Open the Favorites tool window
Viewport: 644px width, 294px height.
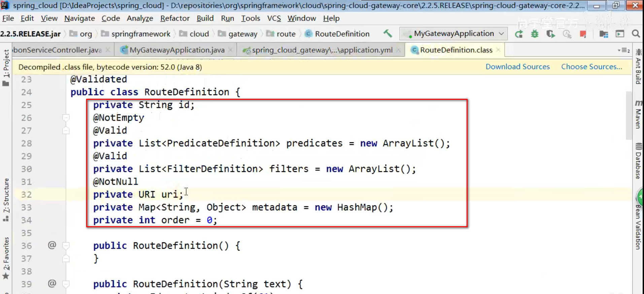tap(6, 258)
